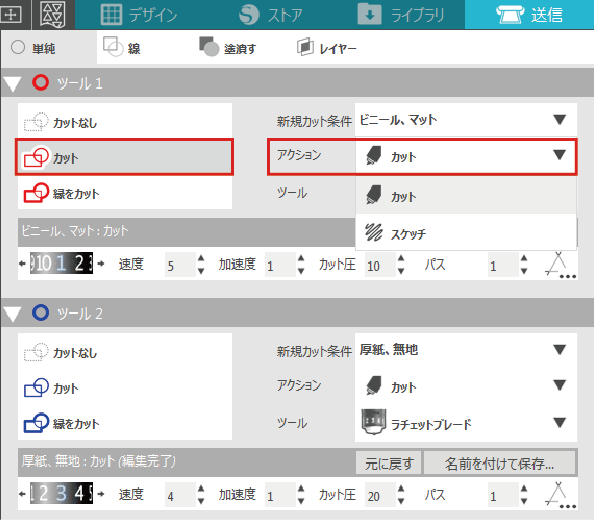Open Tool 1 新規カット条件 dropdown
This screenshot has height=520, width=594.
(x=466, y=120)
